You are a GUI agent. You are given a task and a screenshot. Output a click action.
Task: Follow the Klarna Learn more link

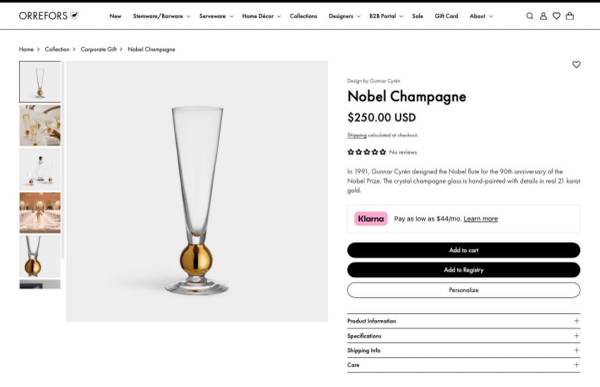tap(481, 219)
